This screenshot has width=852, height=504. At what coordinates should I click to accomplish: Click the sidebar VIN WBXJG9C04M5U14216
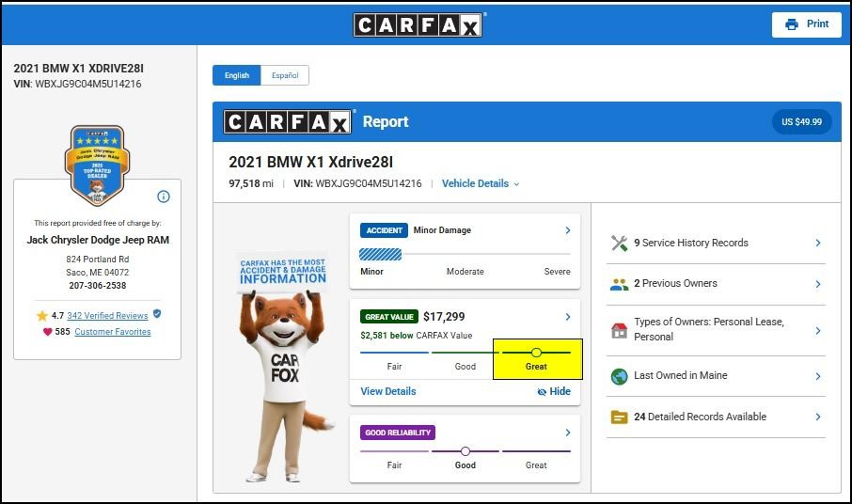tap(77, 85)
